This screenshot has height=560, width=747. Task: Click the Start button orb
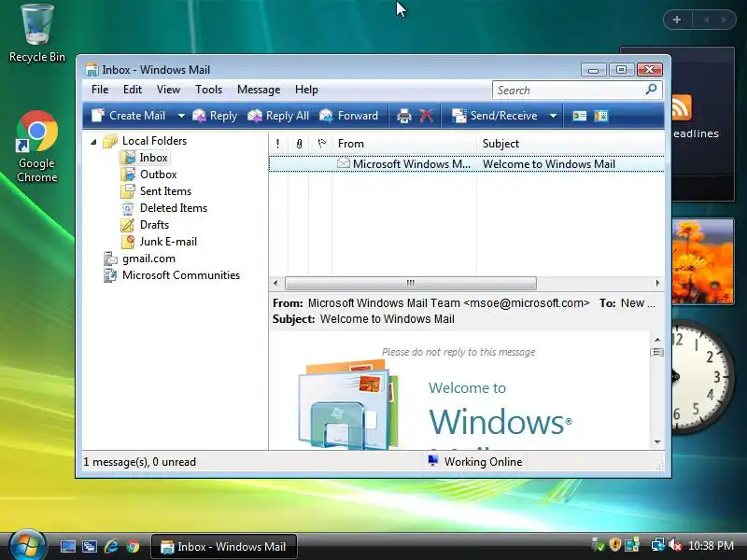pyautogui.click(x=27, y=545)
